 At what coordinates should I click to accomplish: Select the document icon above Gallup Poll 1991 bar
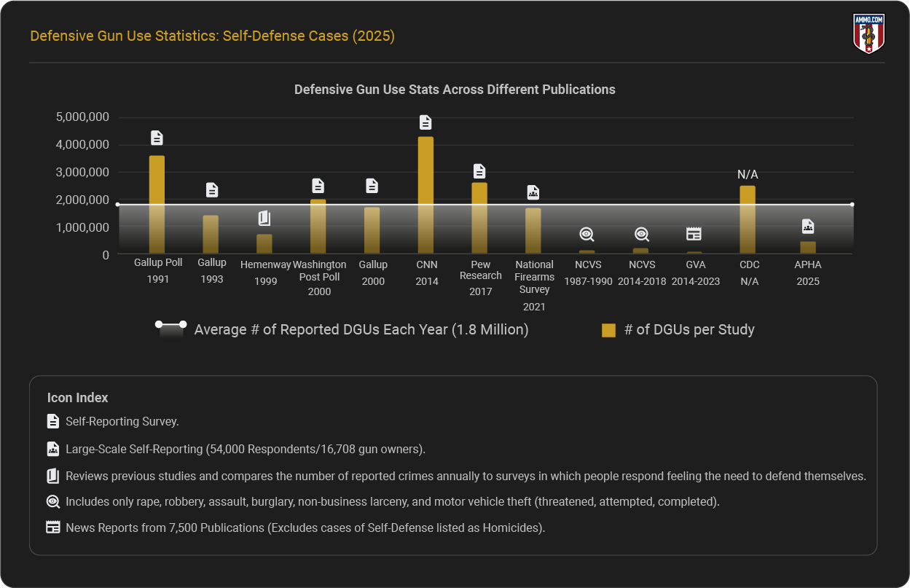tap(157, 136)
